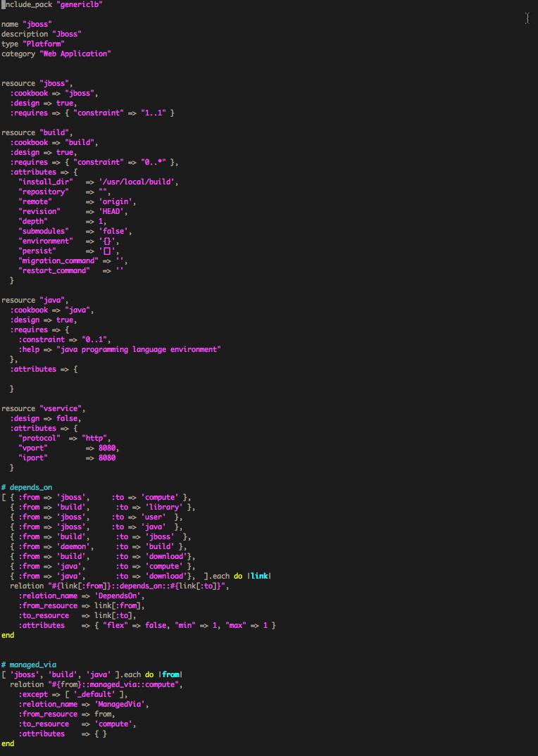Click the "# depends_on" comment line
Screen dimensions: 538x756
27,487
